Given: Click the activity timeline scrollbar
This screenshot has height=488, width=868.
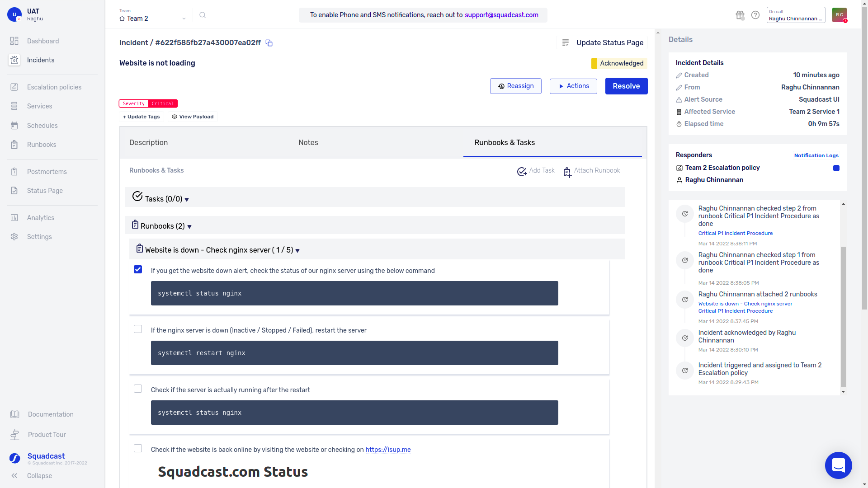Looking at the screenshot, I should click(843, 316).
